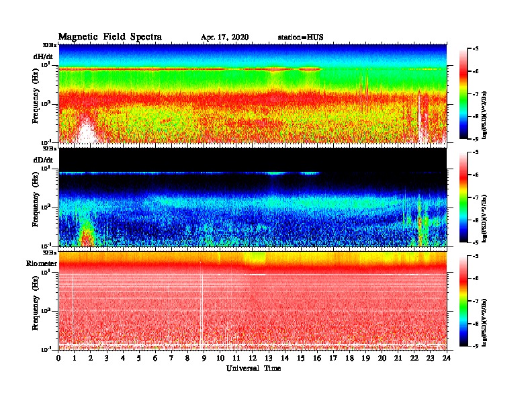Click the dH/dt spectrogram plot area
The width and height of the screenshot is (532, 411).
click(253, 93)
